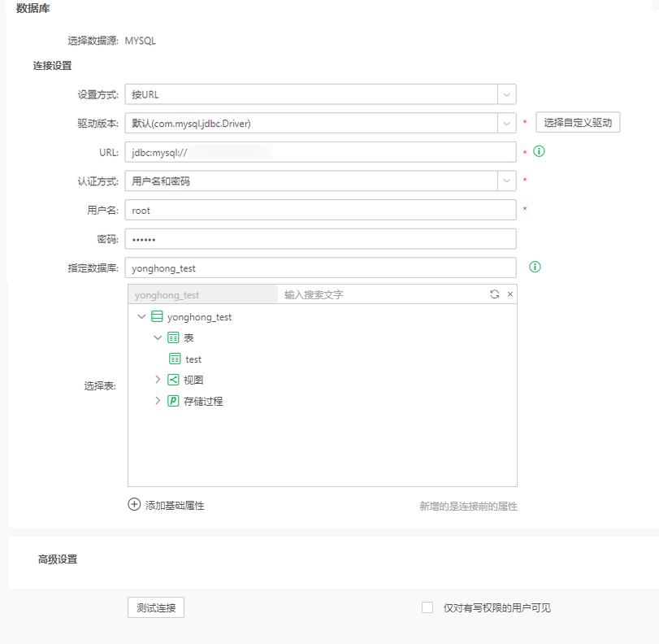The height and width of the screenshot is (644, 659).
Task: Expand the 存储过程 tree node
Action: click(x=158, y=401)
